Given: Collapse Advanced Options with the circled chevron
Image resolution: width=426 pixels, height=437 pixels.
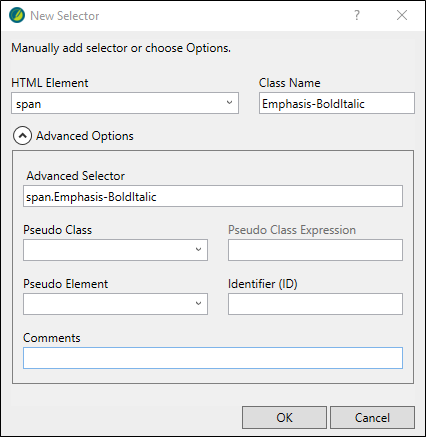Looking at the screenshot, I should point(22,136).
